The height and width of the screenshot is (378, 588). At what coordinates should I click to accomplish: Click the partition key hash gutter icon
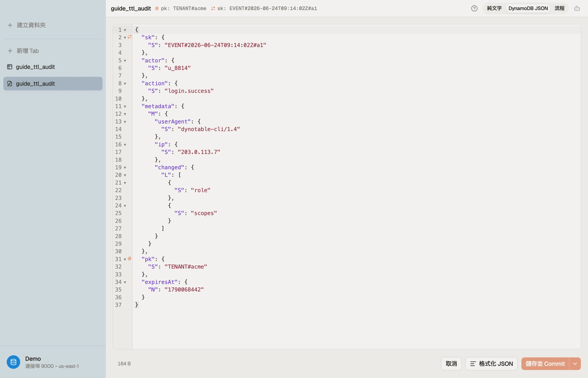(x=130, y=259)
